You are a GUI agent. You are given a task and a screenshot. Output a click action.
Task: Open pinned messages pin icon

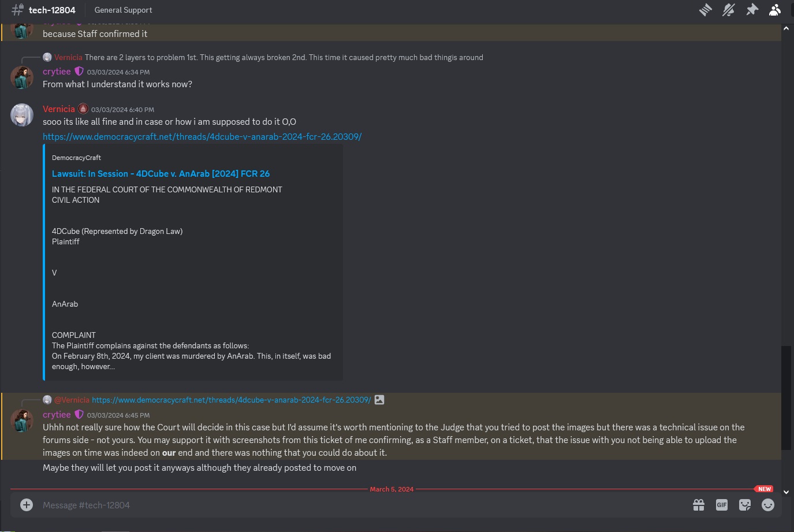click(x=752, y=10)
